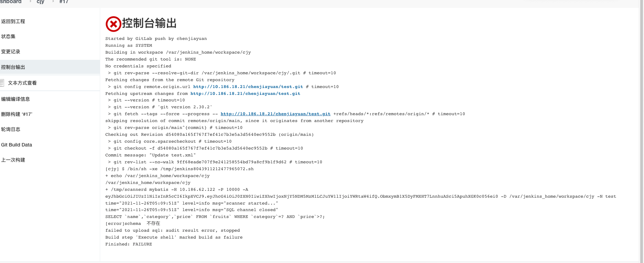Open the 状态集 sidebar entry
Image resolution: width=644 pixels, height=263 pixels.
pyautogui.click(x=8, y=36)
